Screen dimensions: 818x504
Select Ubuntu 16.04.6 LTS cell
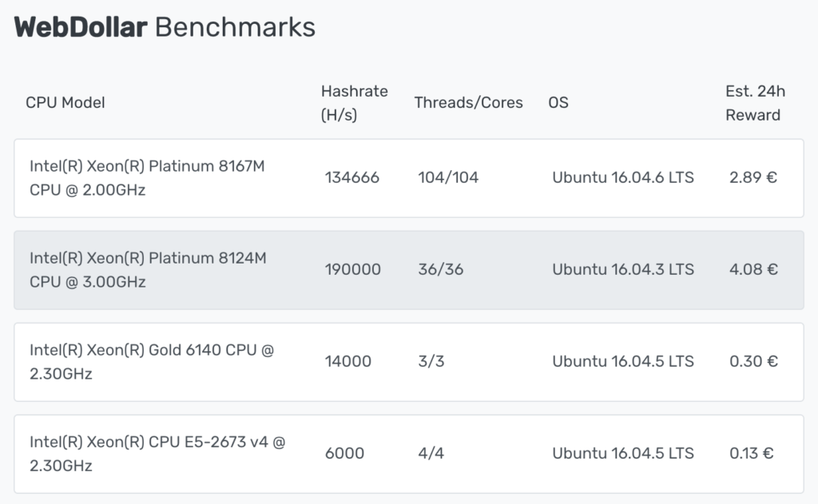click(x=623, y=178)
